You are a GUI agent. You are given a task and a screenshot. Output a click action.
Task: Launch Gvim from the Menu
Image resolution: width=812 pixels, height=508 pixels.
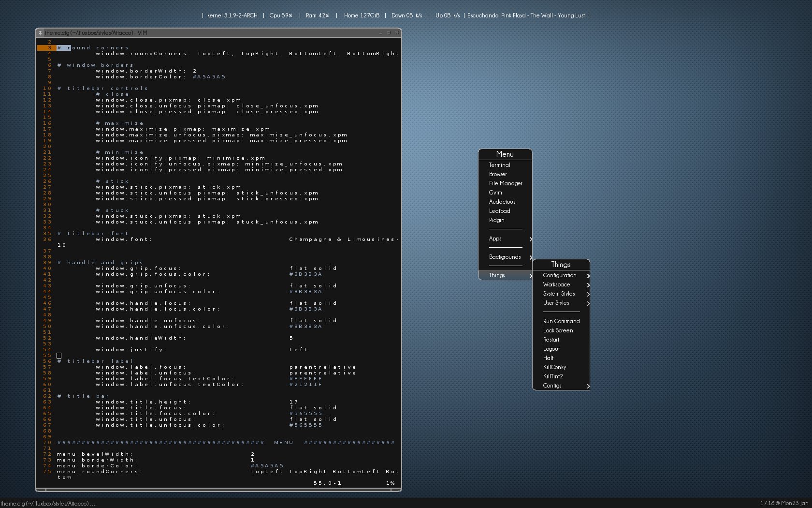point(505,193)
